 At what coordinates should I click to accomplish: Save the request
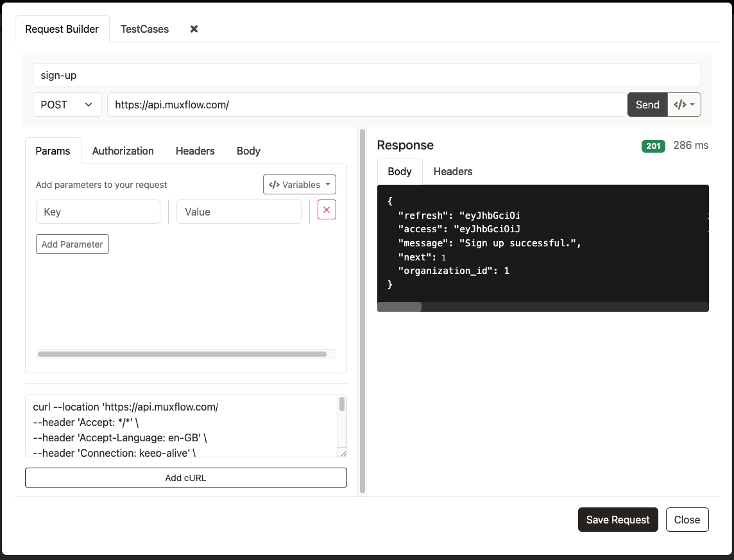coord(617,520)
